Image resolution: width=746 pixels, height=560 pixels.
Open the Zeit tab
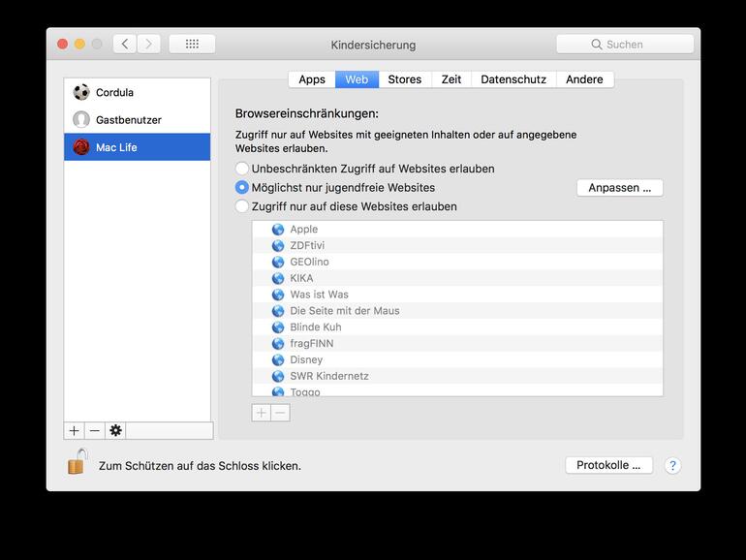(x=451, y=79)
